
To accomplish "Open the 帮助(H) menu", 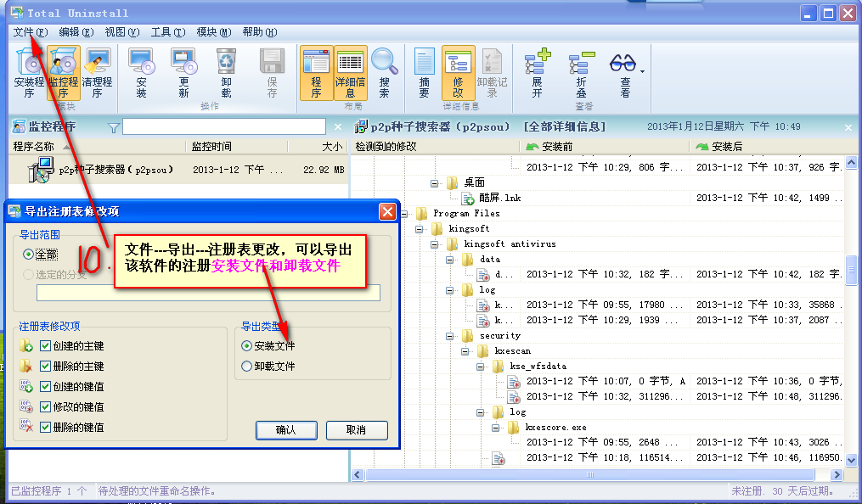I will (260, 32).
